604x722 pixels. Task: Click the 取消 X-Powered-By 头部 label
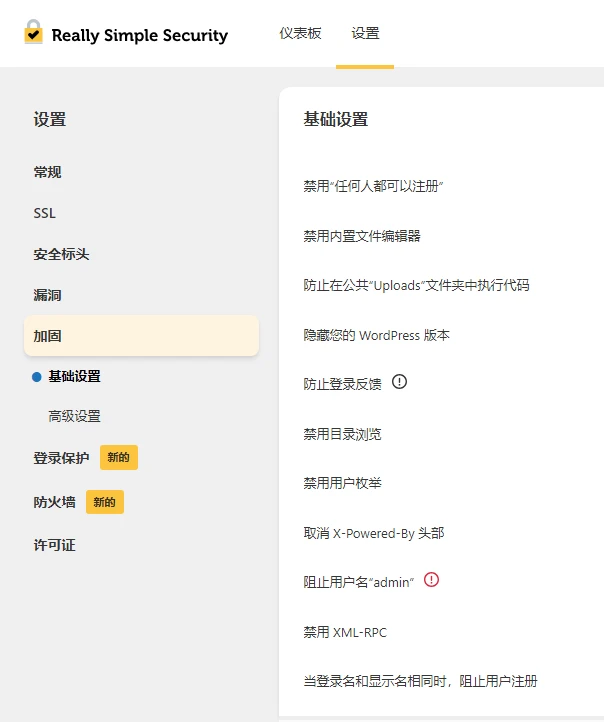(x=374, y=533)
